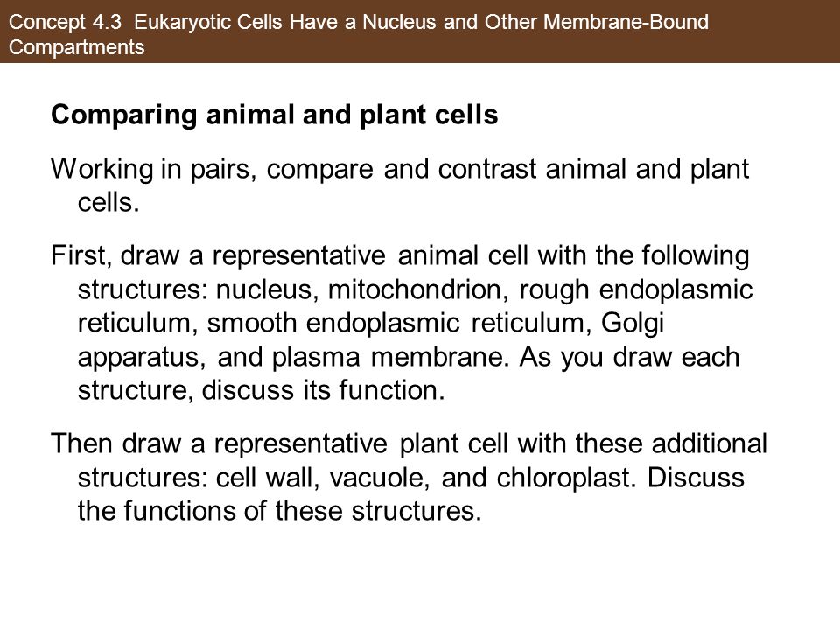Select the word 'Golgi'
Screen dimensions: 840x630
coord(632,324)
